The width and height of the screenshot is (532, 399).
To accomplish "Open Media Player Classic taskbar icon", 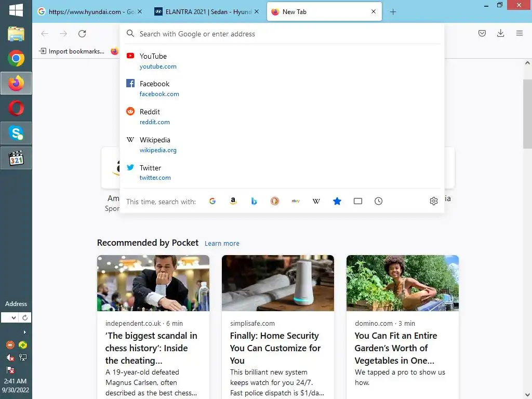I will click(x=16, y=158).
